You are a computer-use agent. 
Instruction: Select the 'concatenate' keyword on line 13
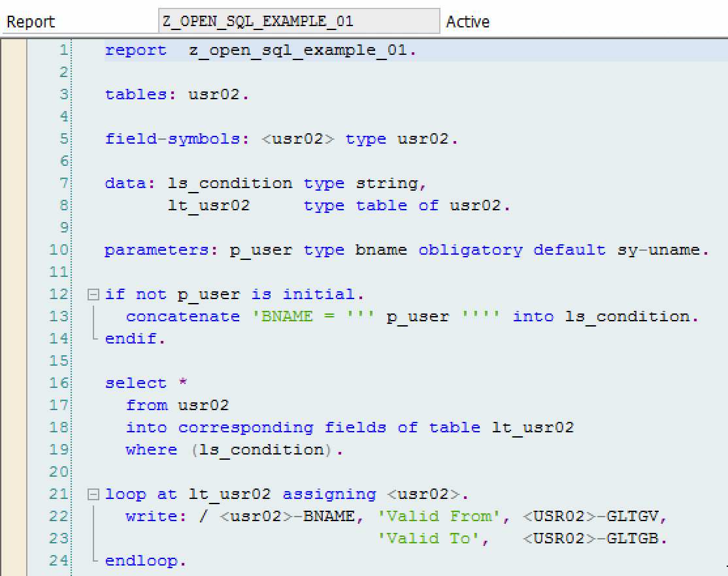(x=183, y=316)
